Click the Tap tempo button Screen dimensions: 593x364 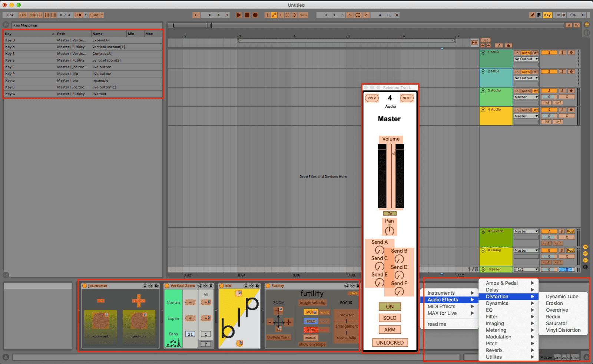pos(23,15)
